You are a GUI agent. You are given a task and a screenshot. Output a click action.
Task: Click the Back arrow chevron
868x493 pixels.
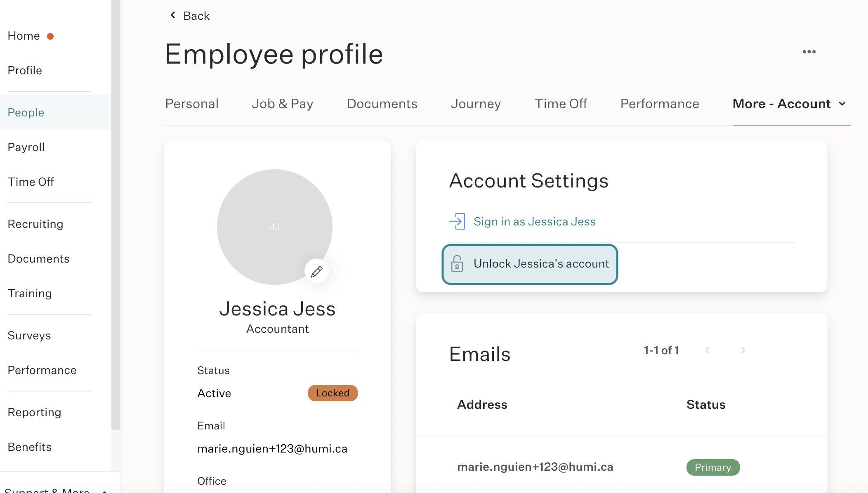coord(173,15)
